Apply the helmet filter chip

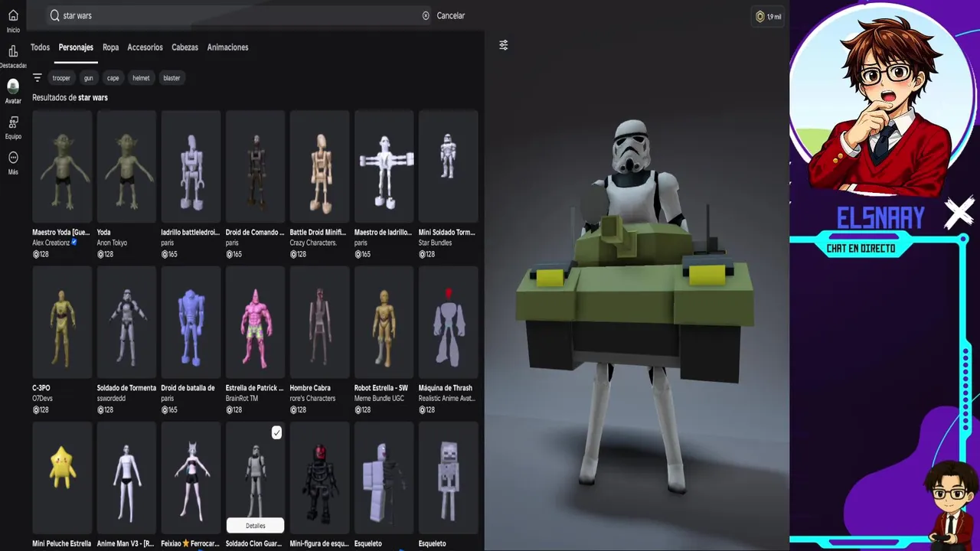point(141,78)
